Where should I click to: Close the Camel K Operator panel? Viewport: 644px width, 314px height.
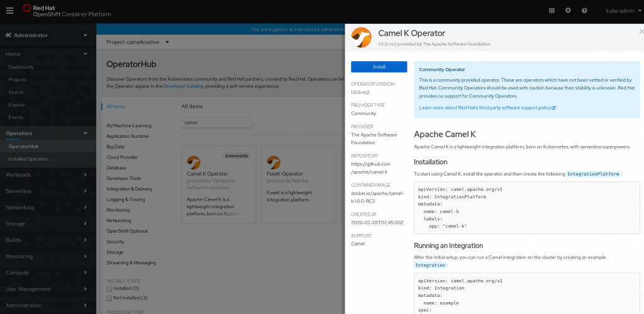641,31
